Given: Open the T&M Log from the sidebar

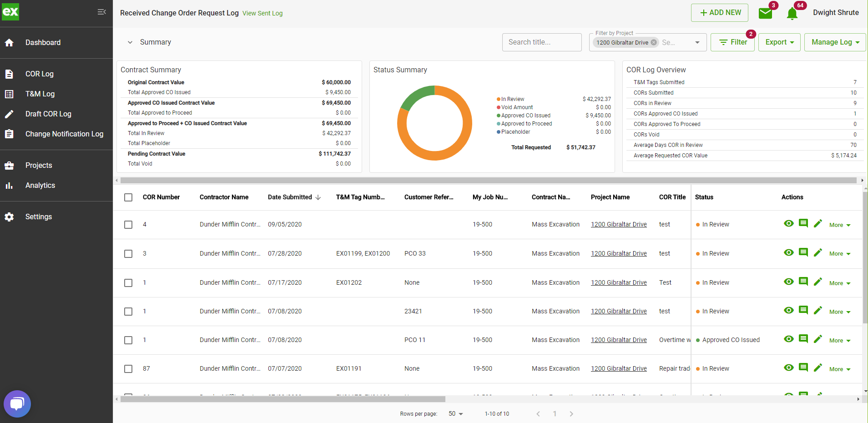Looking at the screenshot, I should click(40, 94).
